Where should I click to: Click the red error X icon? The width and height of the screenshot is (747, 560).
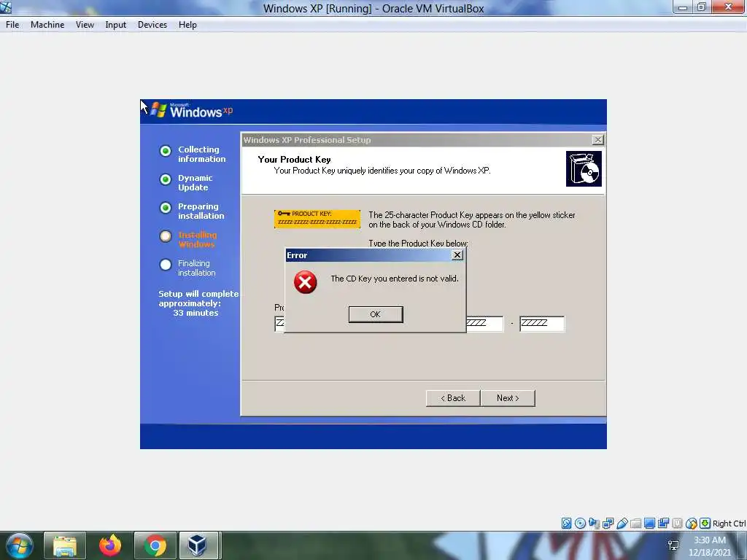[306, 282]
